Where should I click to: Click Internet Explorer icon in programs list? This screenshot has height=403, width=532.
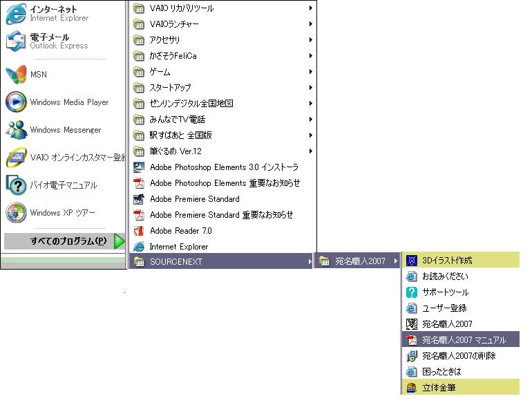click(139, 247)
